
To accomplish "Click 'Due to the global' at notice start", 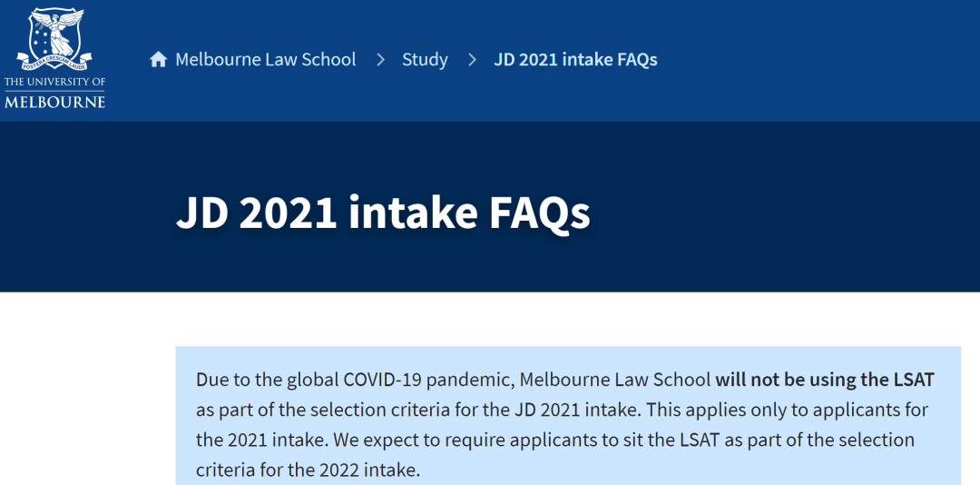I will [268, 380].
